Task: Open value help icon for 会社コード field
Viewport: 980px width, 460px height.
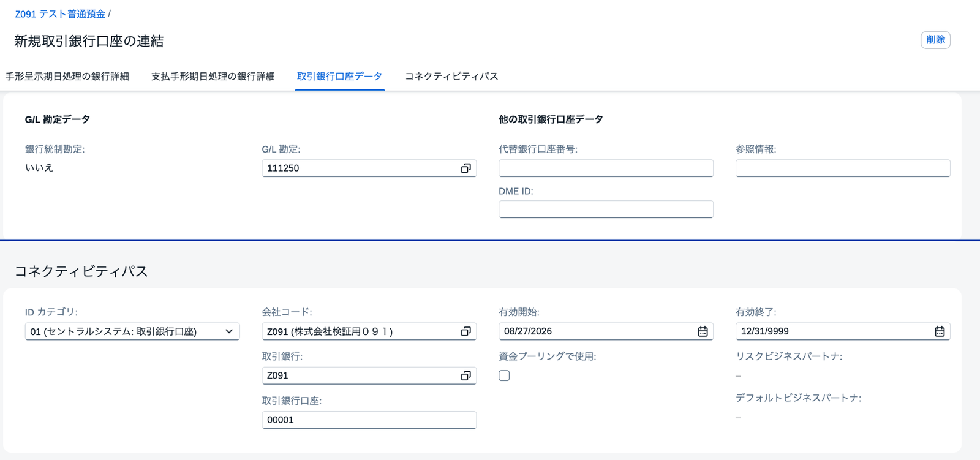Action: point(466,331)
